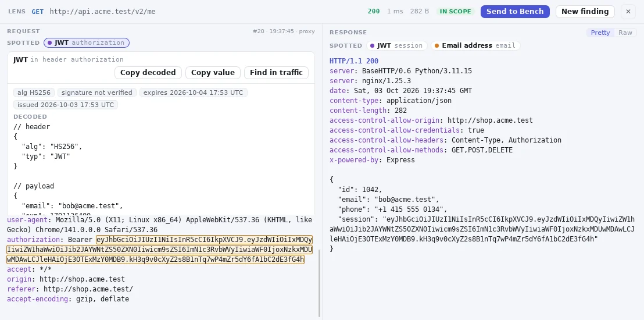644x320 pixels.
Task: Click the decoded payload email line
Action: tap(72, 205)
